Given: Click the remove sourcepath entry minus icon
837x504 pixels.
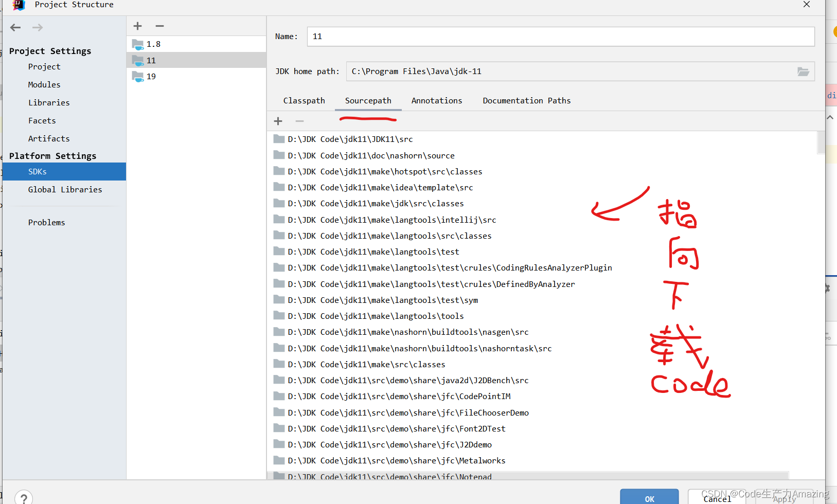Looking at the screenshot, I should click(x=300, y=121).
